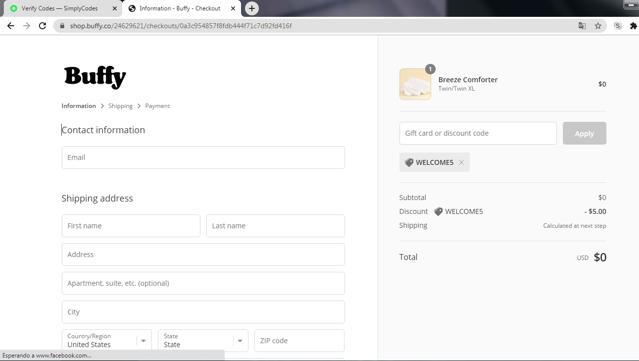Reload the page with the refresh icon
The image size is (639, 361).
tap(42, 26)
